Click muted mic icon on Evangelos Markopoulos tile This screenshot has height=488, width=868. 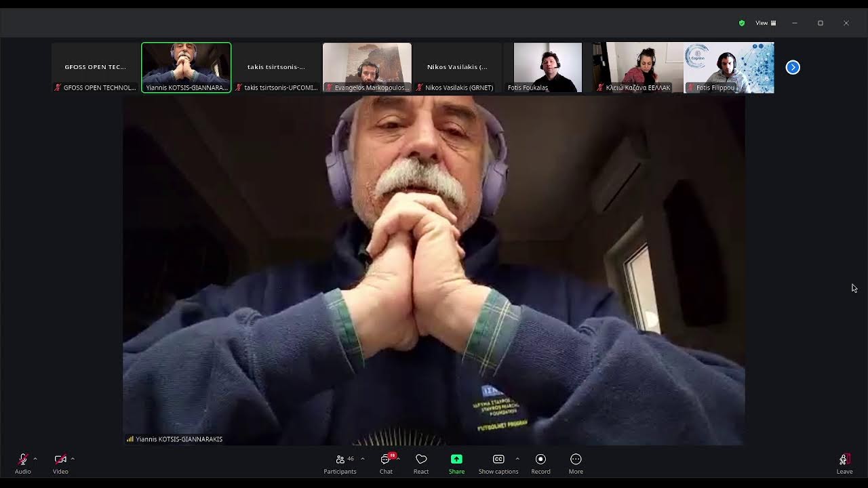coord(329,87)
